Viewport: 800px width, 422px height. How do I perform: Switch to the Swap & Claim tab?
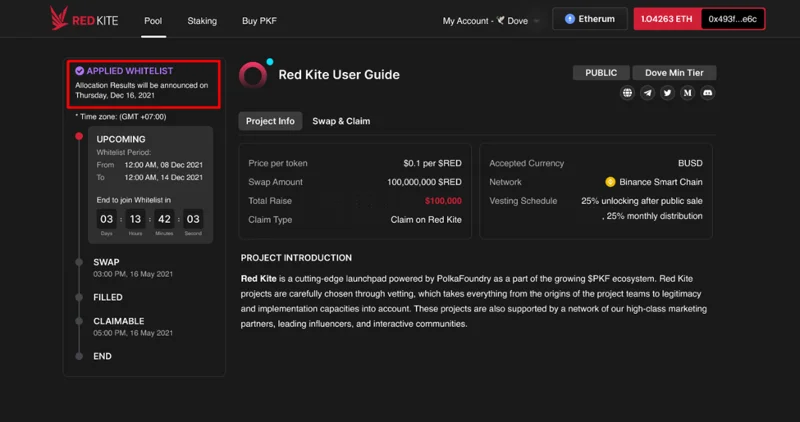tap(341, 121)
